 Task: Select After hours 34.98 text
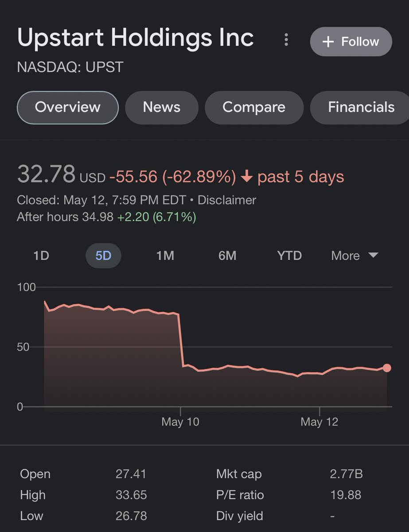click(65, 217)
